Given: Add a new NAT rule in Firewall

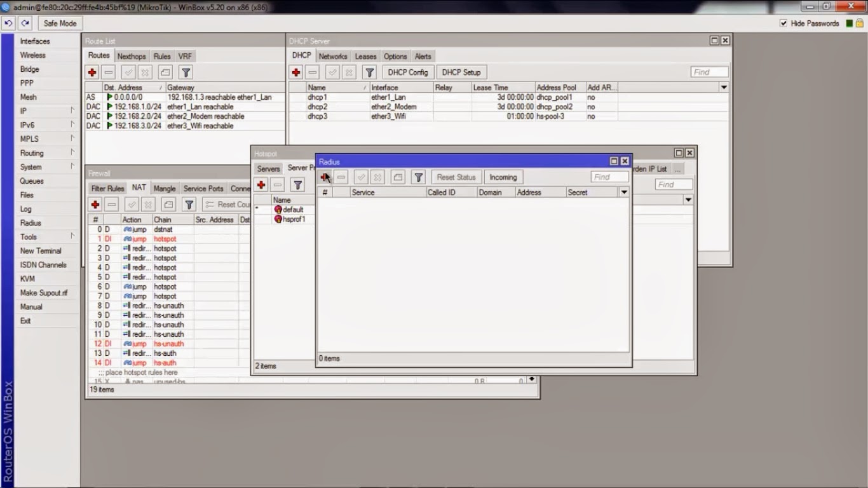Looking at the screenshot, I should (95, 205).
